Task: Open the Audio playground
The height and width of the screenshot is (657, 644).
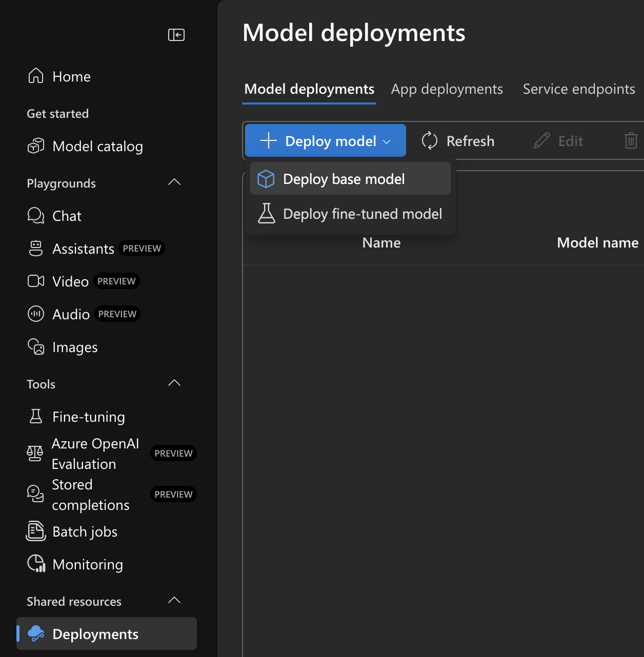Action: (x=71, y=314)
